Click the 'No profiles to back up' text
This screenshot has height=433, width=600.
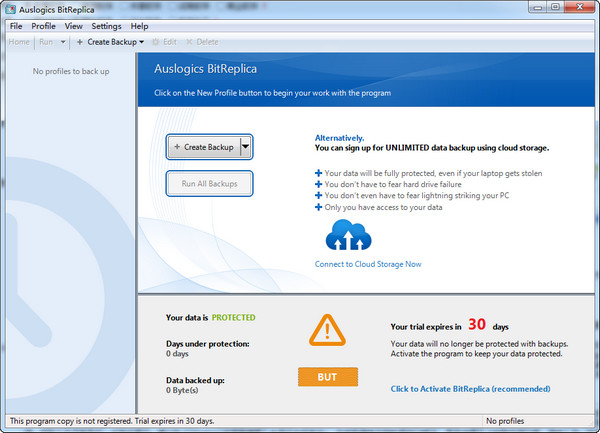click(x=71, y=71)
